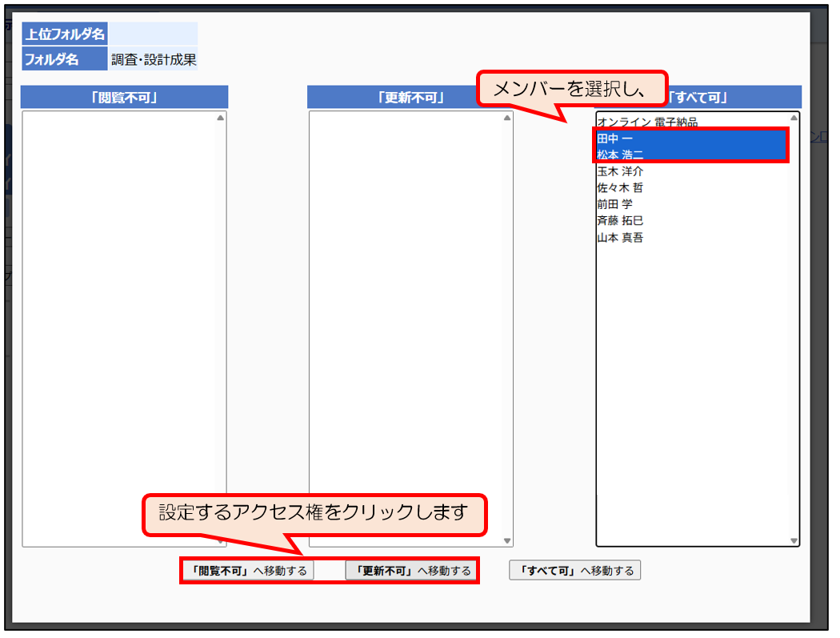Select member 松本 浩二
This screenshot has width=840, height=638.
pos(620,154)
